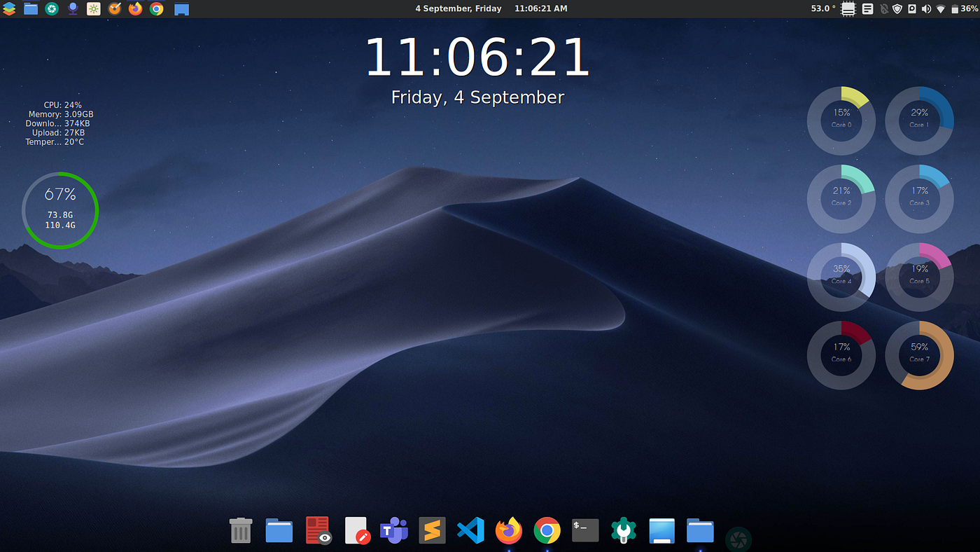
Task: Click the 67% disk usage ring widget
Action: tap(59, 209)
